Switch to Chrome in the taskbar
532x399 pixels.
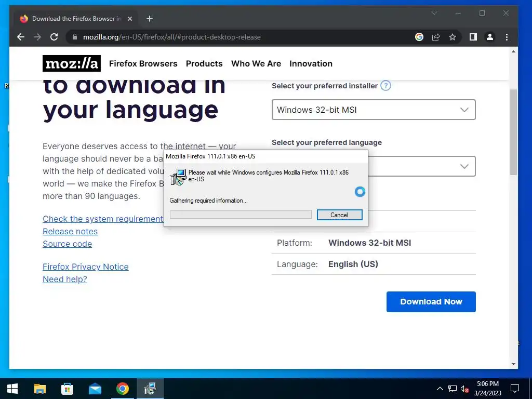[x=123, y=389]
